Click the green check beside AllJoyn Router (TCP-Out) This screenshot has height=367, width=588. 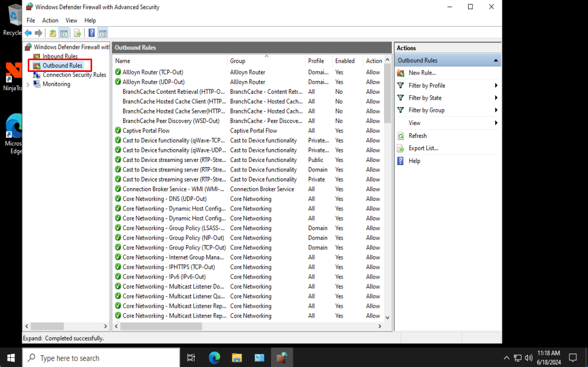(x=118, y=72)
